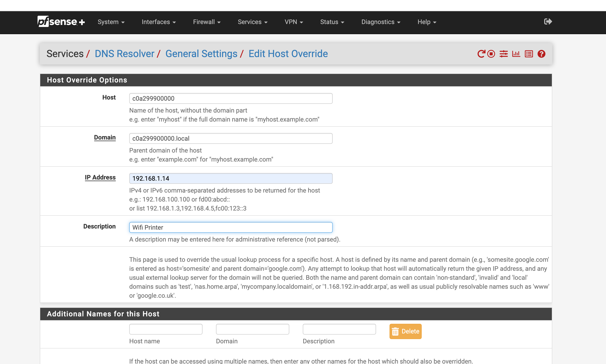Open the Diagnostics menu

tap(381, 22)
